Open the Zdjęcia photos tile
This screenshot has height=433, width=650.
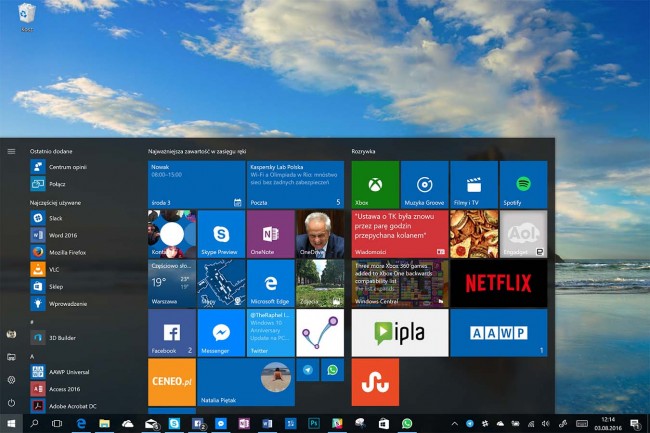click(320, 283)
